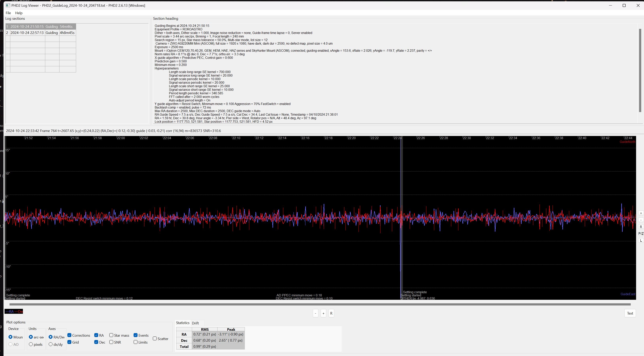Switch to the Drift tab
The height and width of the screenshot is (356, 644).
[195, 323]
